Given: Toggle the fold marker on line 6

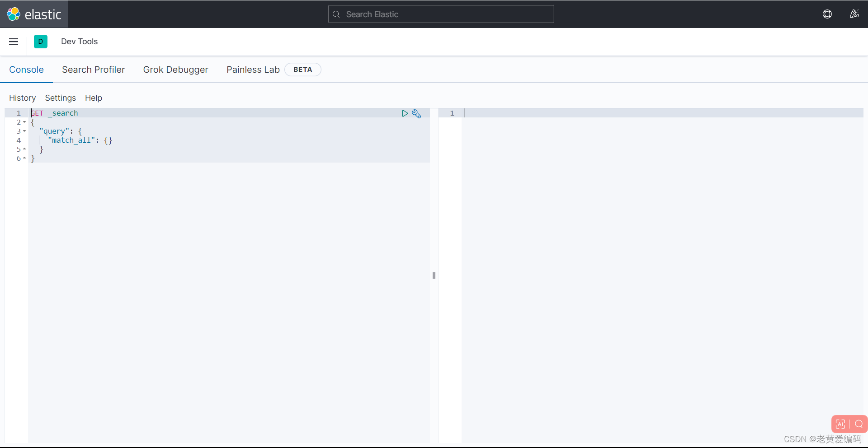Looking at the screenshot, I should pos(24,158).
